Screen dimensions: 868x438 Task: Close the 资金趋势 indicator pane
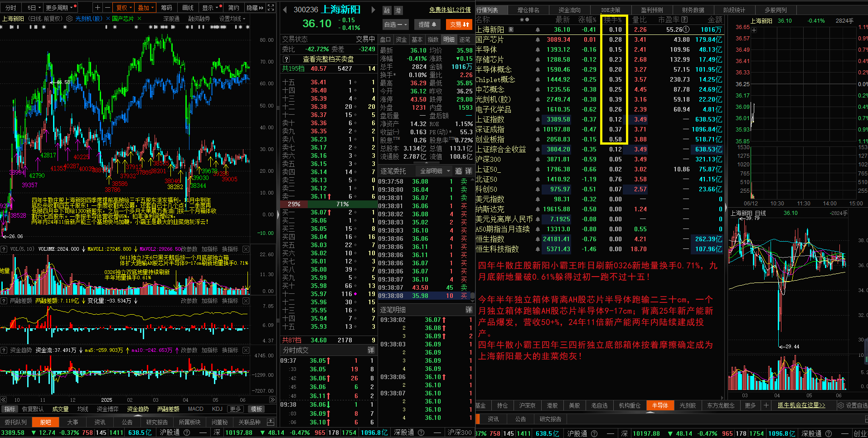[246, 350]
